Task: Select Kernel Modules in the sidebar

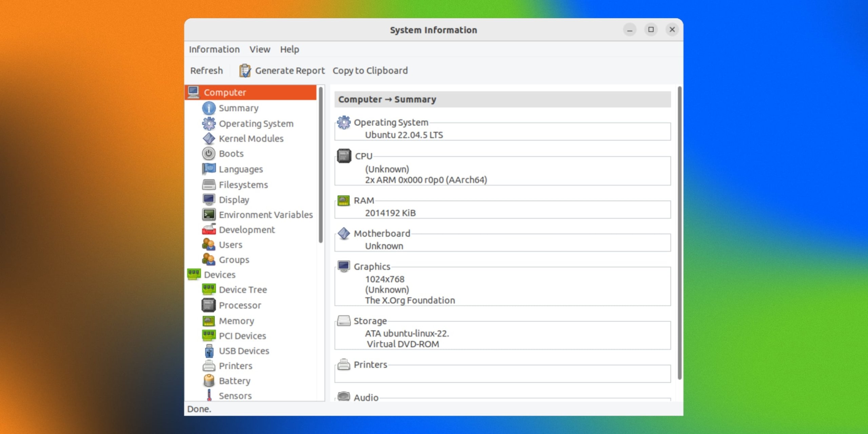Action: pos(251,138)
